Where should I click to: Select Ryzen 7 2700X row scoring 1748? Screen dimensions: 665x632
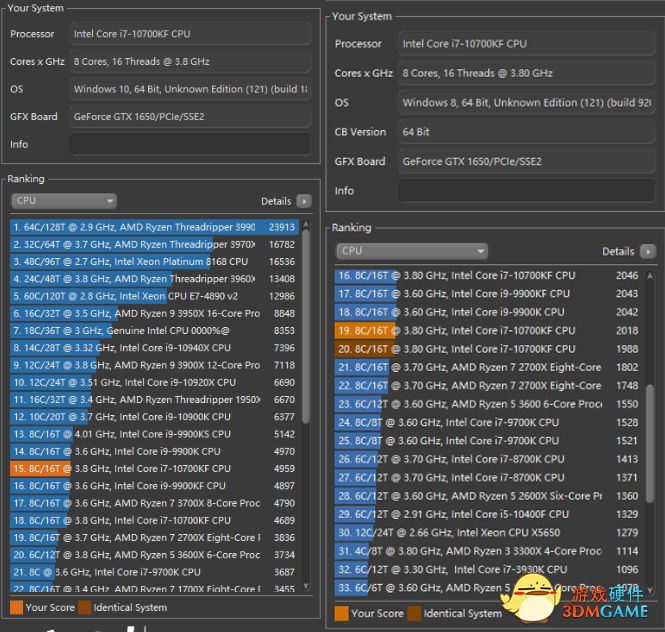click(488, 386)
